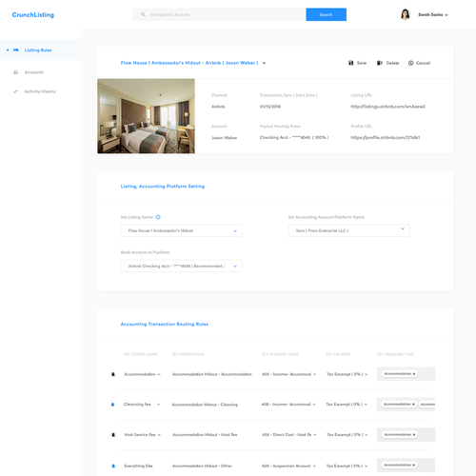Image resolution: width=476 pixels, height=476 pixels.
Task: Click the Accommodation Hidout - Cleaning description
Action: pyautogui.click(x=205, y=405)
